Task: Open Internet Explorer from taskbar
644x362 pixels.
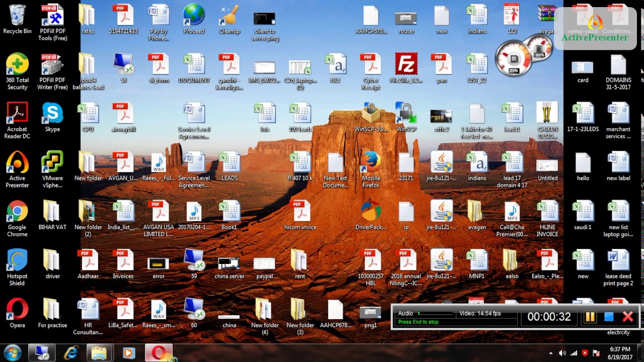Action: 71,353
